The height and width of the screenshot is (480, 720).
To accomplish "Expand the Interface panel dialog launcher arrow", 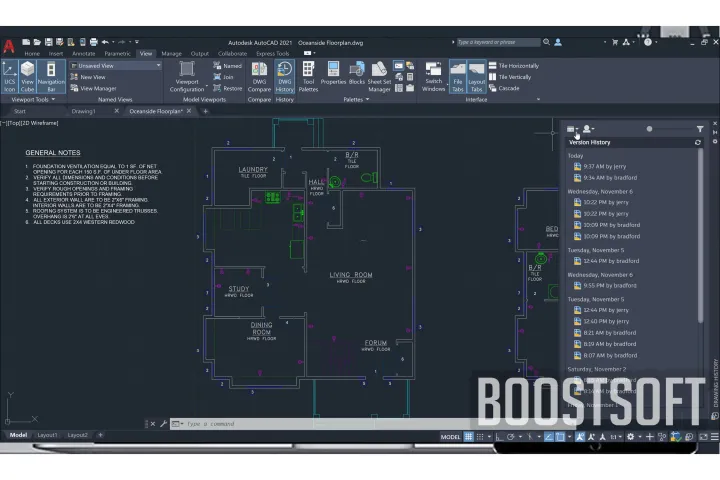I will [x=538, y=99].
